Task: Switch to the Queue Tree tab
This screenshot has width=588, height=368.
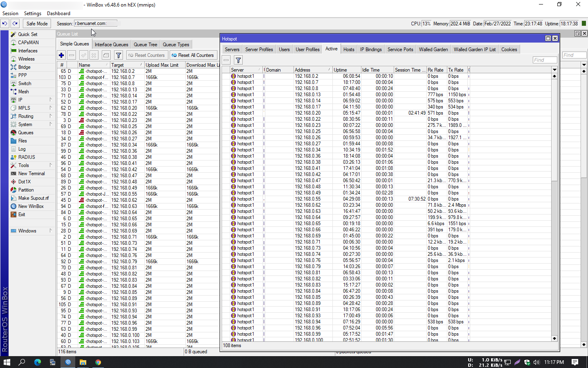Action: 145,45
